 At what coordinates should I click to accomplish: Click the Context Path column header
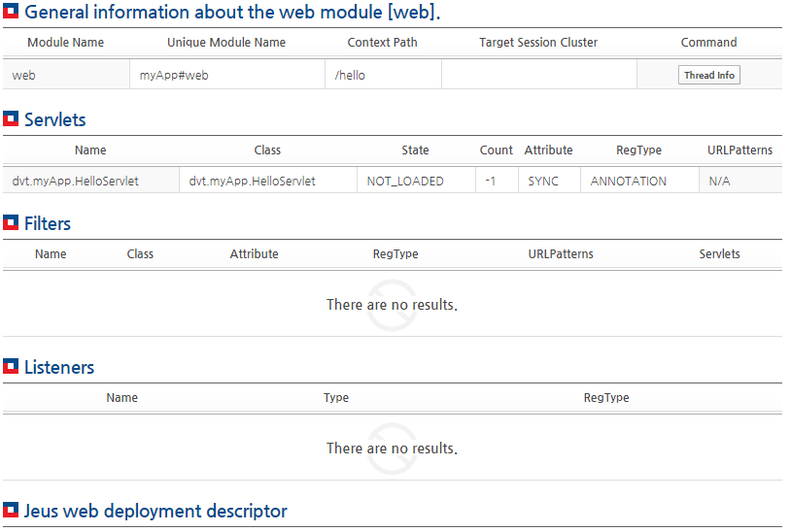click(x=383, y=43)
